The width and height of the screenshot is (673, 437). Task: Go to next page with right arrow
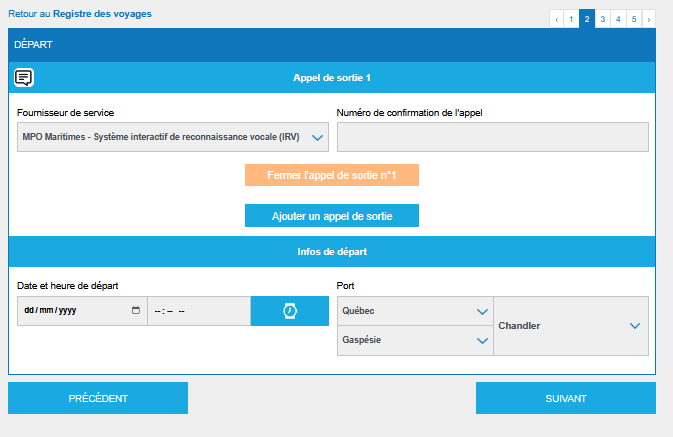click(x=649, y=18)
